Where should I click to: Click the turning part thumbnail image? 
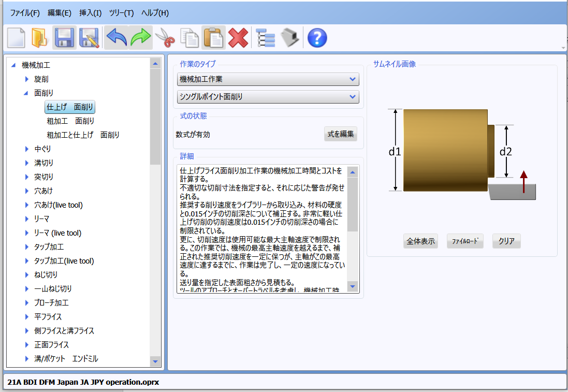click(x=462, y=154)
